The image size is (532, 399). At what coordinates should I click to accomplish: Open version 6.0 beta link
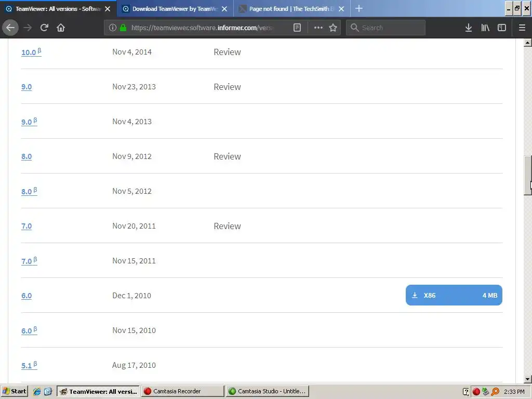point(29,330)
